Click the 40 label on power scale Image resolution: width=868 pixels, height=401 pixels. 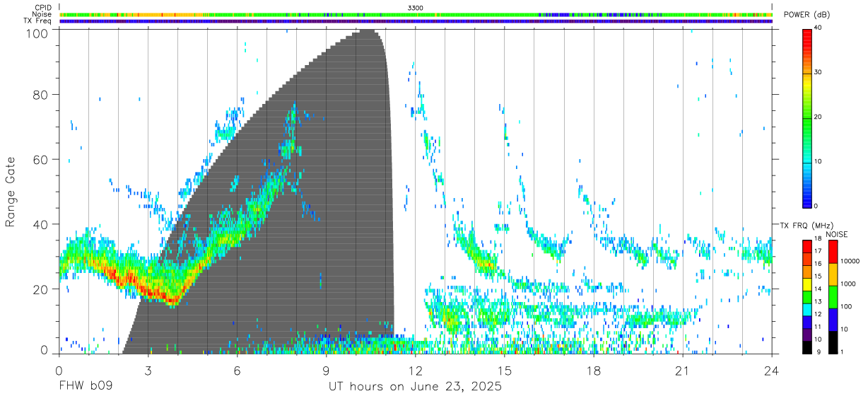818,28
